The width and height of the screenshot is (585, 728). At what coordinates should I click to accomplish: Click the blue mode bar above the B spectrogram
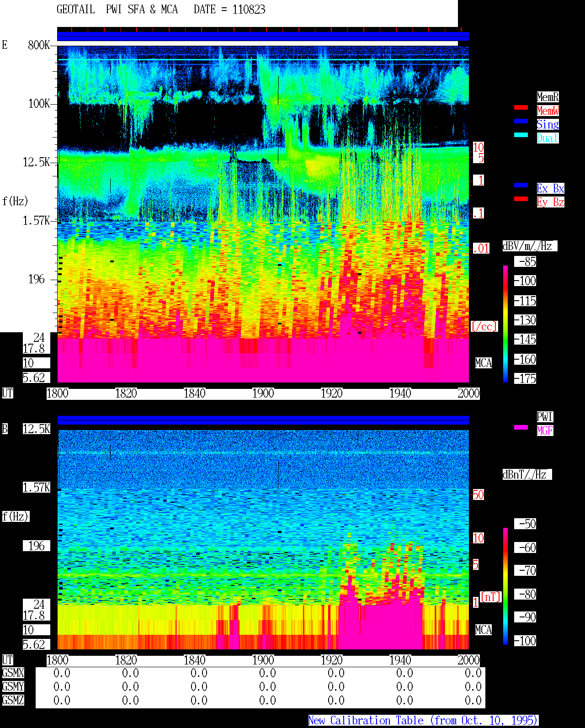coord(263,420)
